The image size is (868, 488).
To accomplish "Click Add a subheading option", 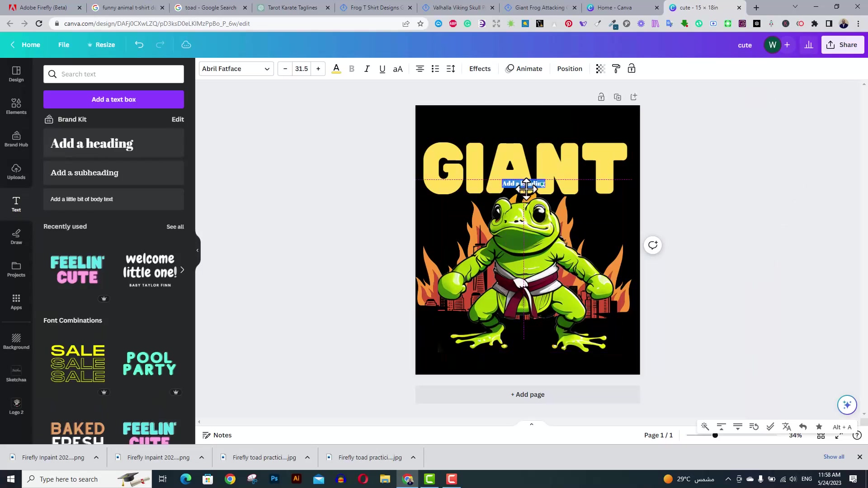I will coord(113,173).
